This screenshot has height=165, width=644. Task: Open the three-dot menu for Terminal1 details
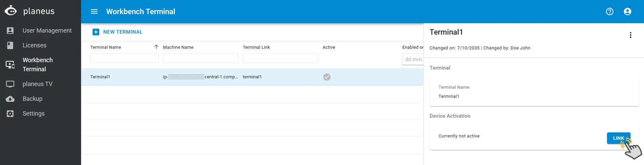[x=631, y=35]
